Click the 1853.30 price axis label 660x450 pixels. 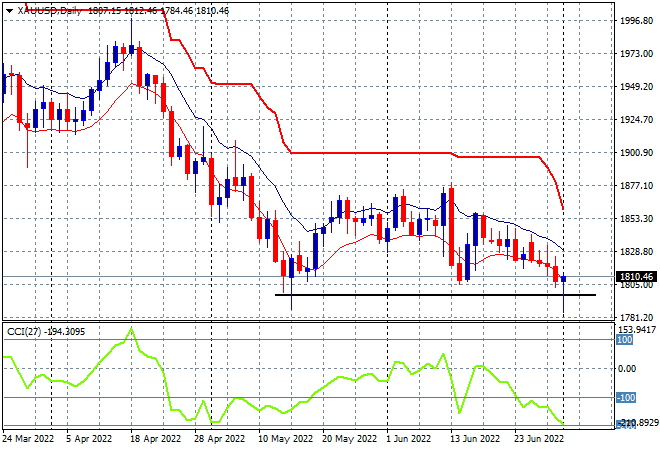pyautogui.click(x=636, y=218)
